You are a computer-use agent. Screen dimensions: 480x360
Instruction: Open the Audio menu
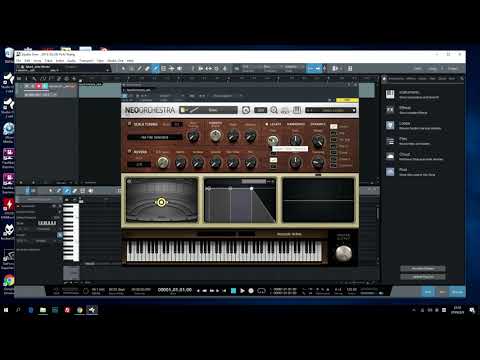click(x=72, y=61)
